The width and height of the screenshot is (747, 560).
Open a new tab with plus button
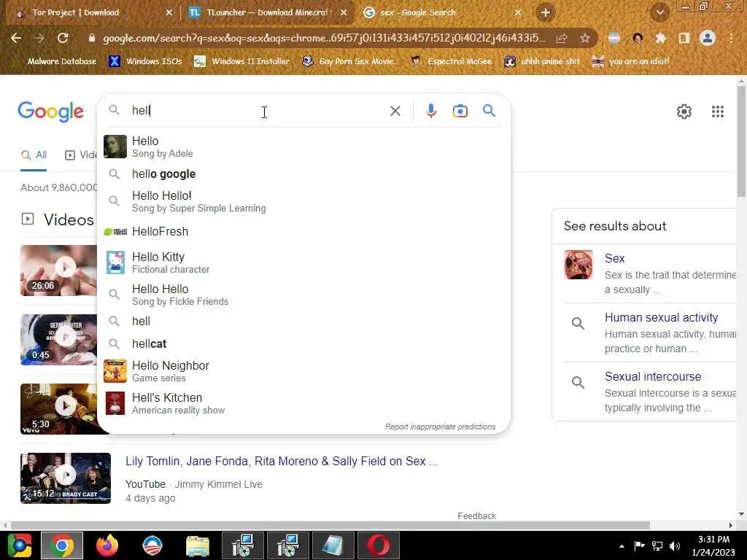[546, 12]
